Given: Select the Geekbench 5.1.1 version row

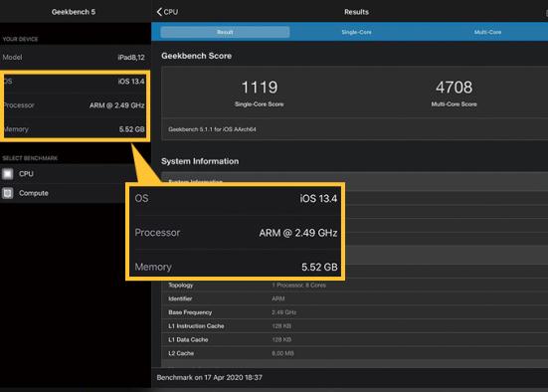Looking at the screenshot, I should (x=355, y=129).
